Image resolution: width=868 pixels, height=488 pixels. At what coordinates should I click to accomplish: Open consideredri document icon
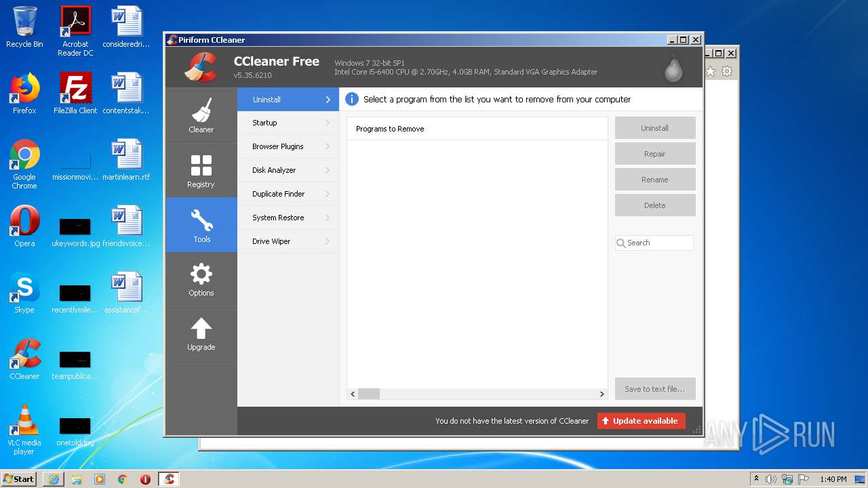[x=126, y=27]
